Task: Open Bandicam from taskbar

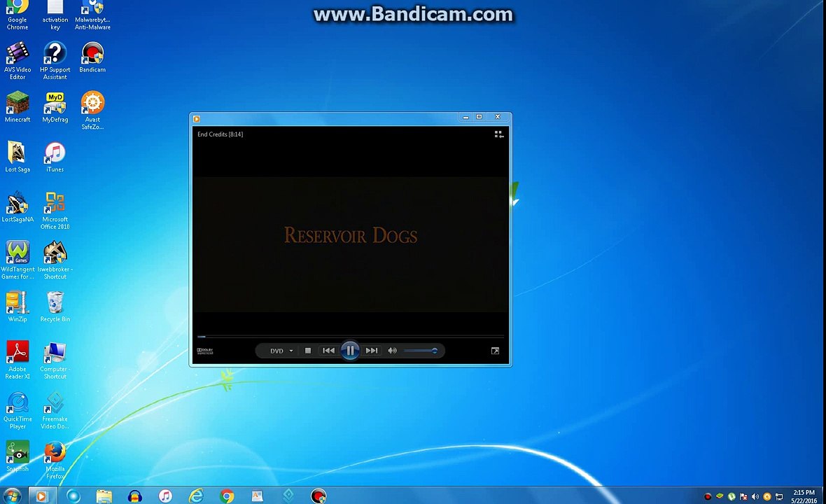Action: (318, 496)
